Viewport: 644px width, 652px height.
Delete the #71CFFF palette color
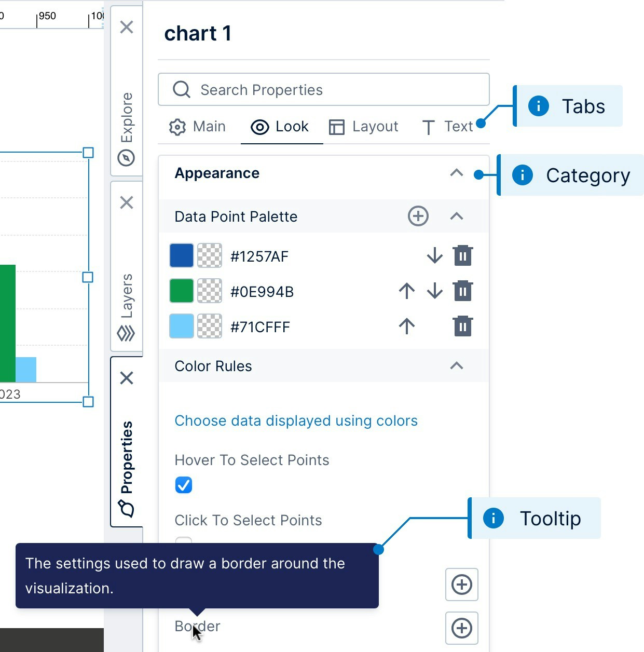click(x=463, y=327)
